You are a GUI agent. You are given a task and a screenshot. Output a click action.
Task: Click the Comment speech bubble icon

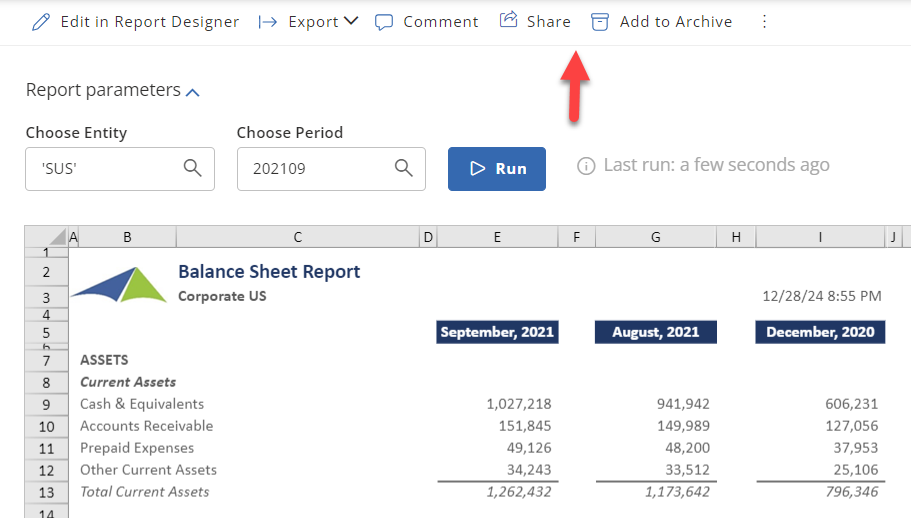click(384, 22)
